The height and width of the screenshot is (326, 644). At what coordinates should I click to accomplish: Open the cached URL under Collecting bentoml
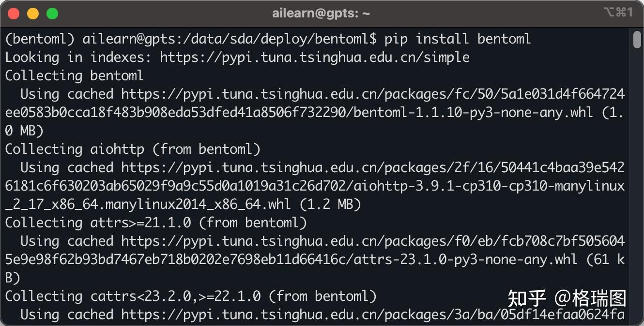[373, 94]
